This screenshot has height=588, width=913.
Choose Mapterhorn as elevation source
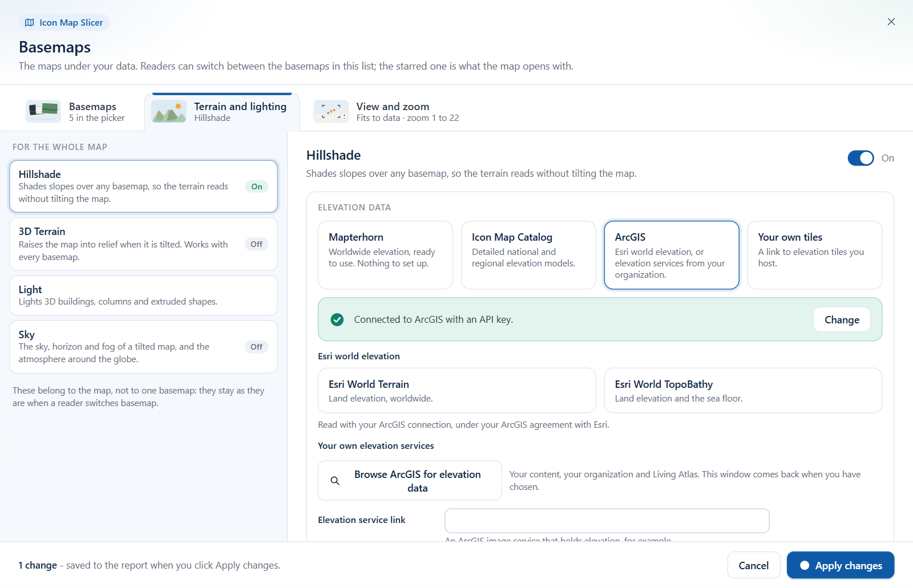[385, 255]
